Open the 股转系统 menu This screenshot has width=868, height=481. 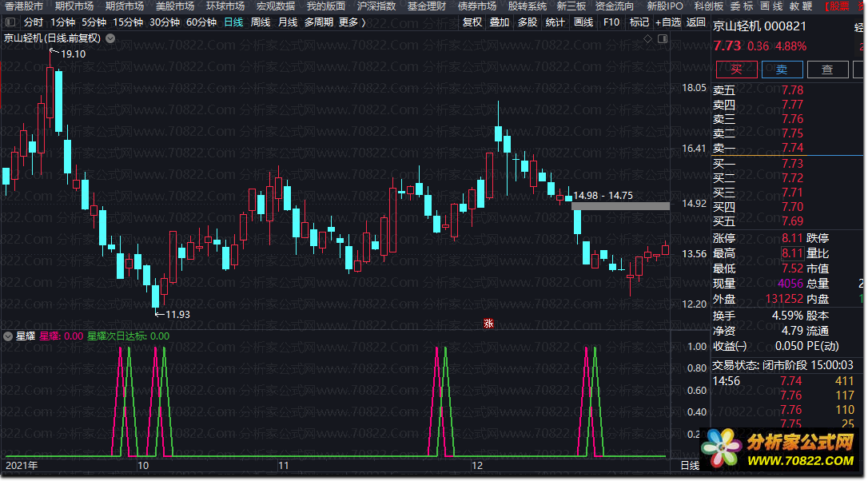pos(528,6)
